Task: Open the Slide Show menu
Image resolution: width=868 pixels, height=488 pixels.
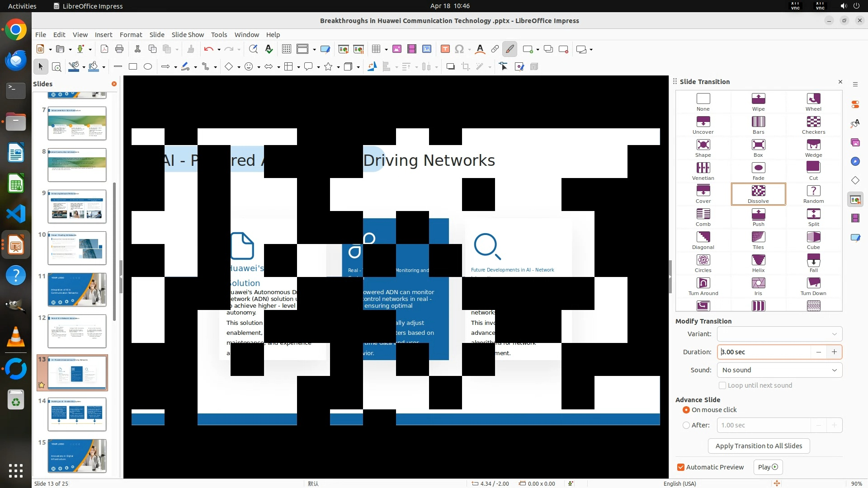Action: [187, 35]
